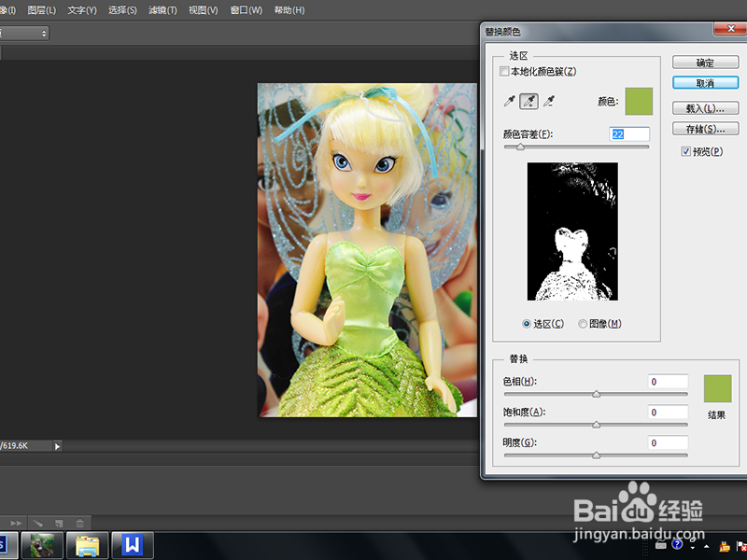Open the 选择(S) menu
Viewport: 747px width, 560px height.
point(122,10)
